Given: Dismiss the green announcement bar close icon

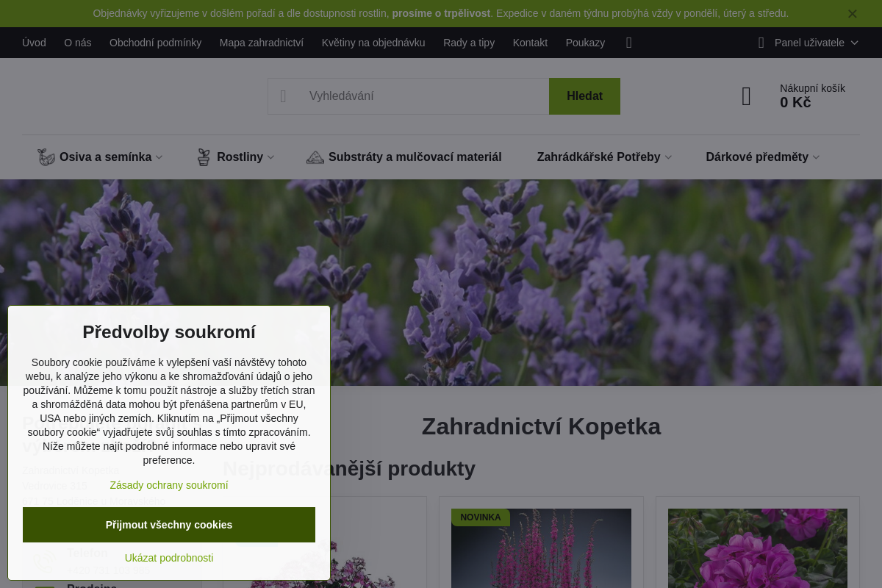Looking at the screenshot, I should coord(852,14).
